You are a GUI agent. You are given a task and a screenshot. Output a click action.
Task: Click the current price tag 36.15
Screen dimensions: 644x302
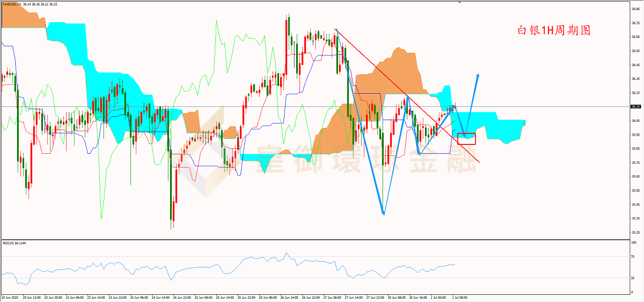pos(635,106)
